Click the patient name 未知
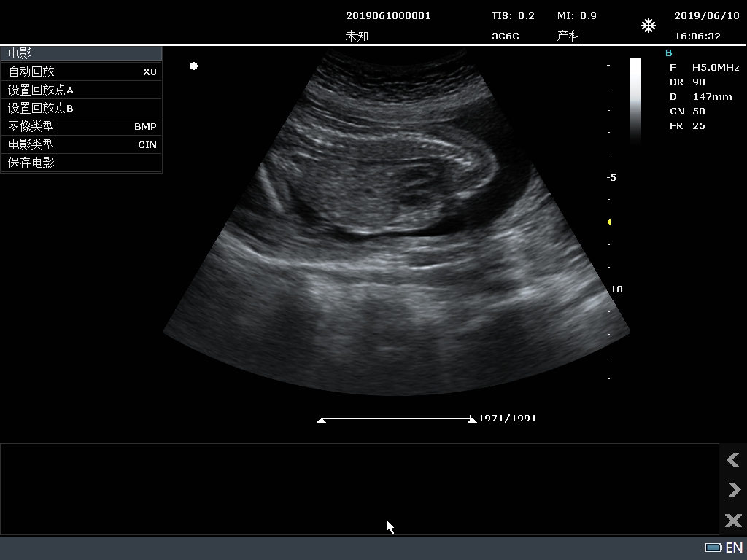Screen dimensions: 747x560 tap(357, 36)
